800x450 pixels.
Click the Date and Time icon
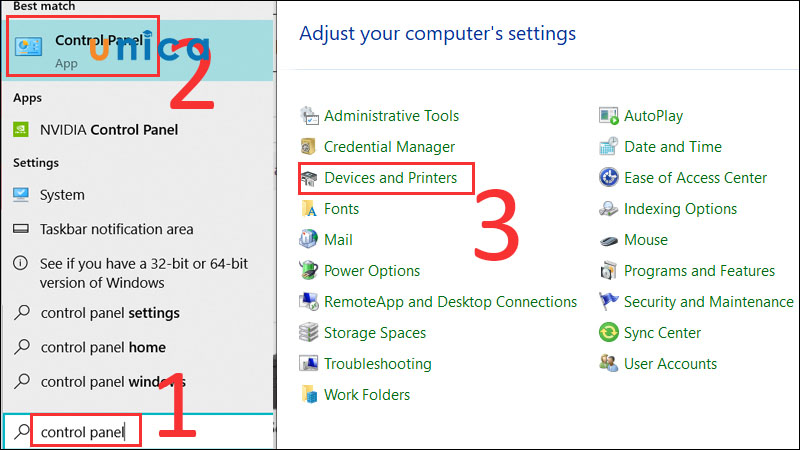(609, 147)
